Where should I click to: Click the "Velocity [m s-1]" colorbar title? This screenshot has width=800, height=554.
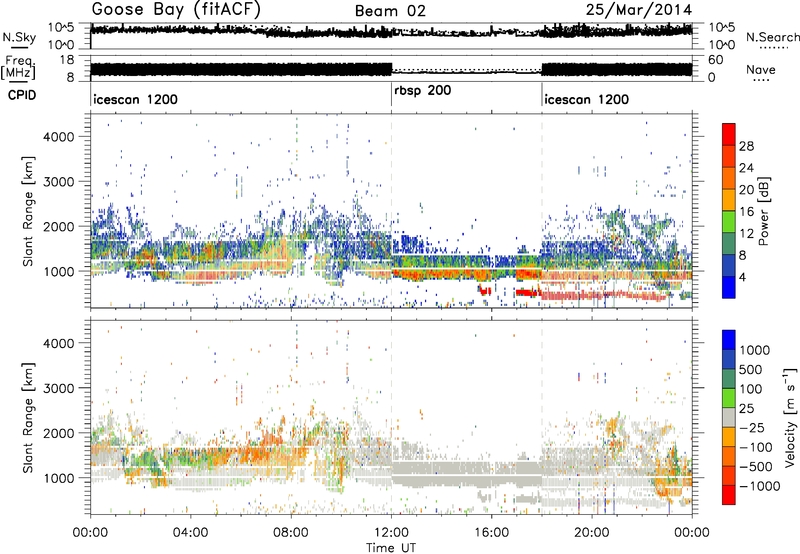790,417
